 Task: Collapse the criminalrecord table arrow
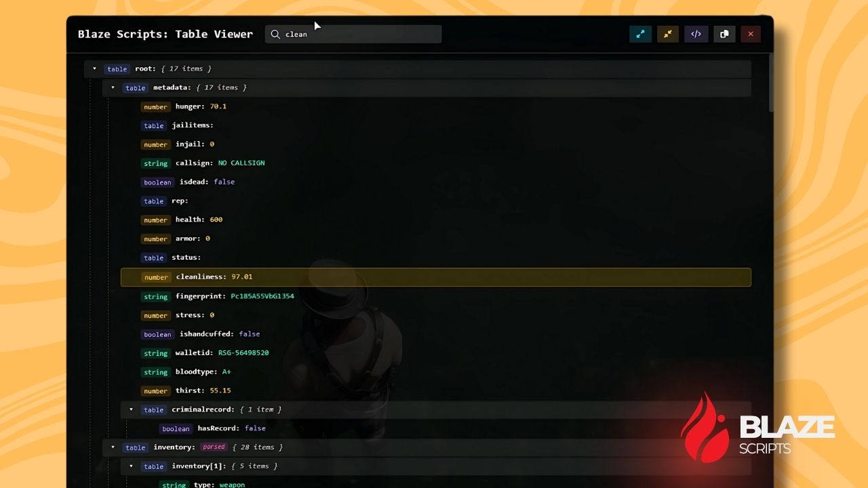(131, 409)
